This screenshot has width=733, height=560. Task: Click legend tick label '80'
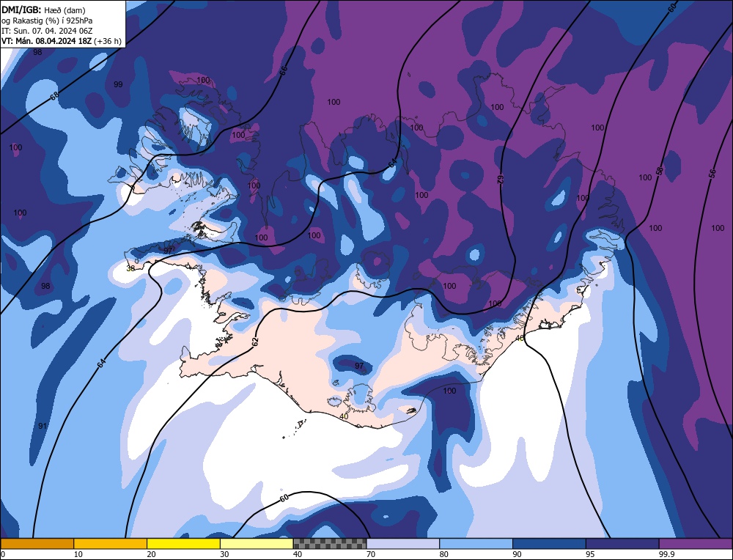pos(444,554)
